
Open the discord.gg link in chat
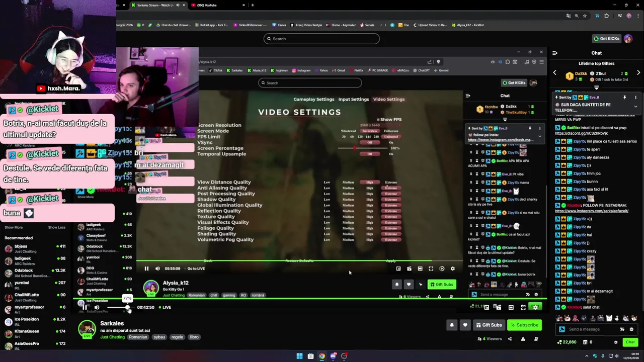click(582, 133)
